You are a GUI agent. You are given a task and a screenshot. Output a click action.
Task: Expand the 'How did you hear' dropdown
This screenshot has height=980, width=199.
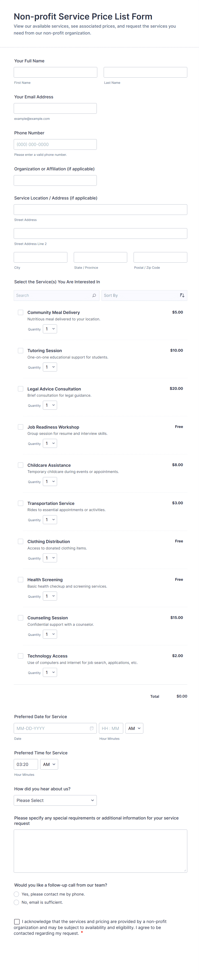coord(55,800)
